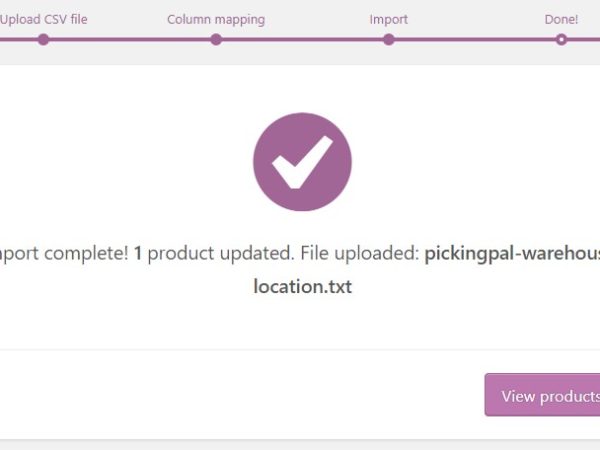Click progress line between Import and Done!

pyautogui.click(x=475, y=40)
